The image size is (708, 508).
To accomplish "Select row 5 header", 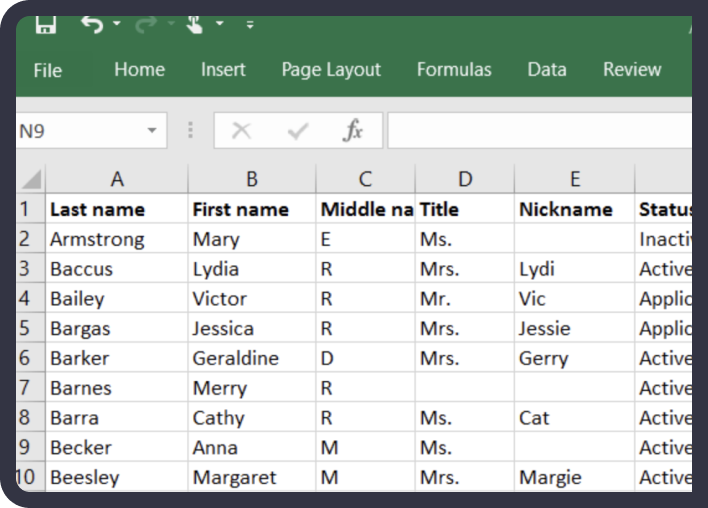I will 30,328.
